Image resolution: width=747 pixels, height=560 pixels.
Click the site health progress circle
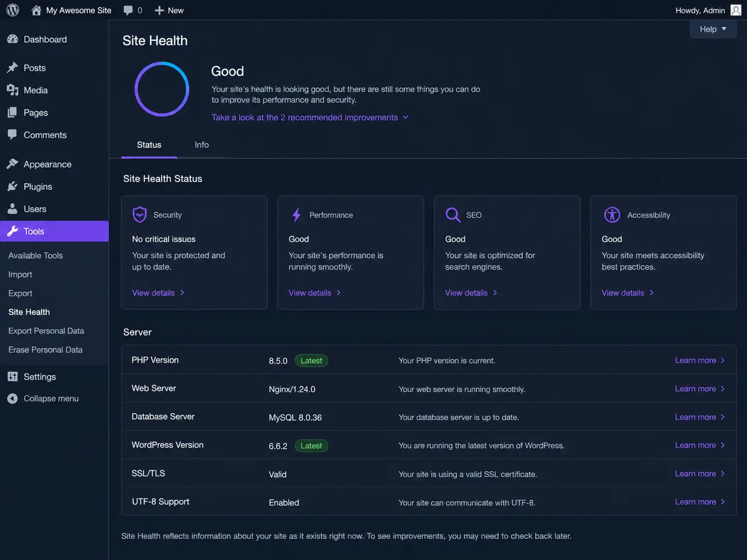point(162,89)
